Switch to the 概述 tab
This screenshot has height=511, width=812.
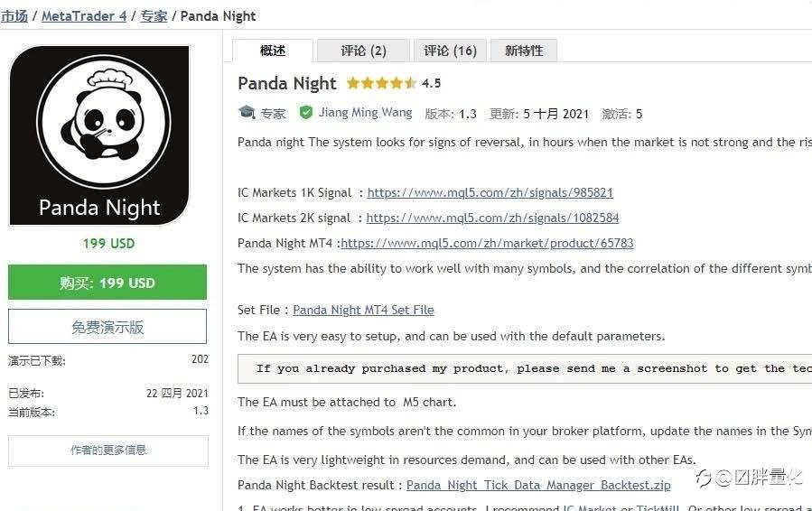272,51
